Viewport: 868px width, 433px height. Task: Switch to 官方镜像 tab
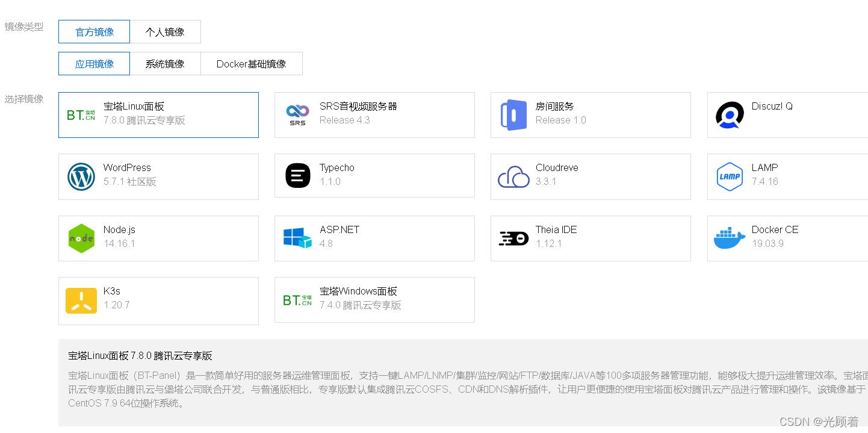click(x=94, y=32)
